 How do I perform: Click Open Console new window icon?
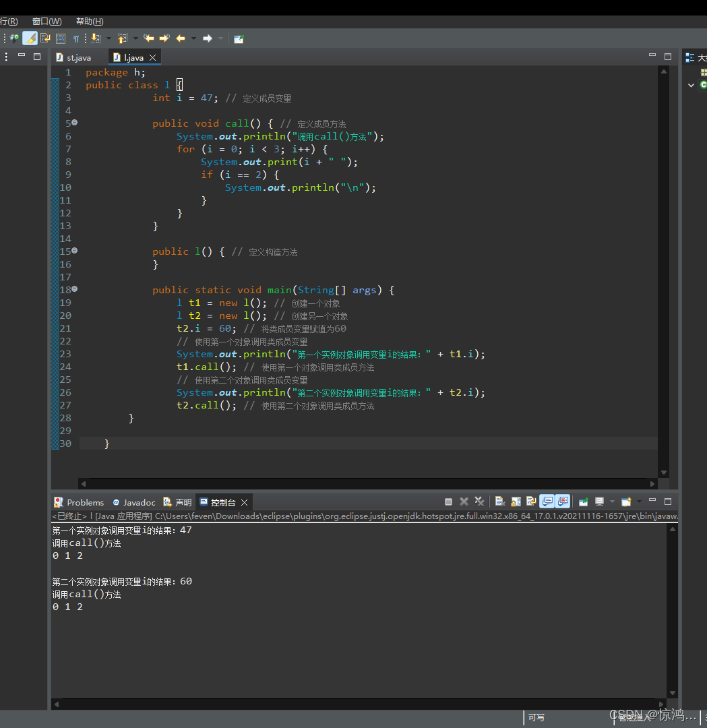tap(626, 502)
